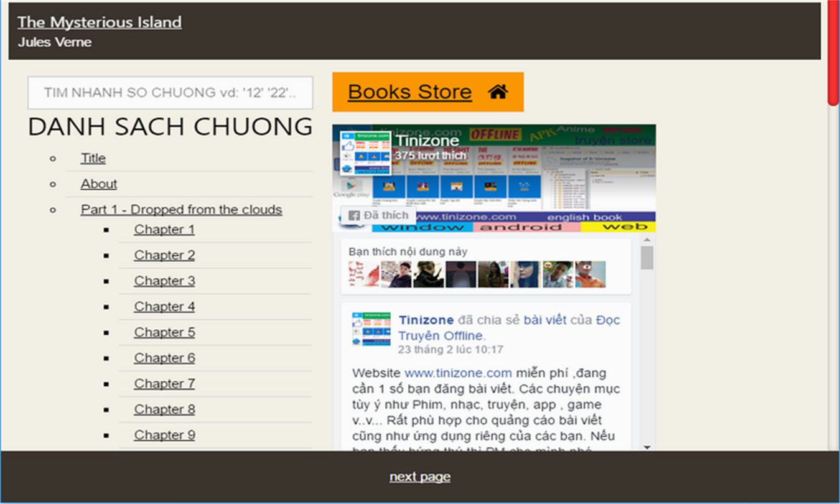Open Part 1 - Dropped from the clouds
The height and width of the screenshot is (504, 840).
(x=181, y=210)
